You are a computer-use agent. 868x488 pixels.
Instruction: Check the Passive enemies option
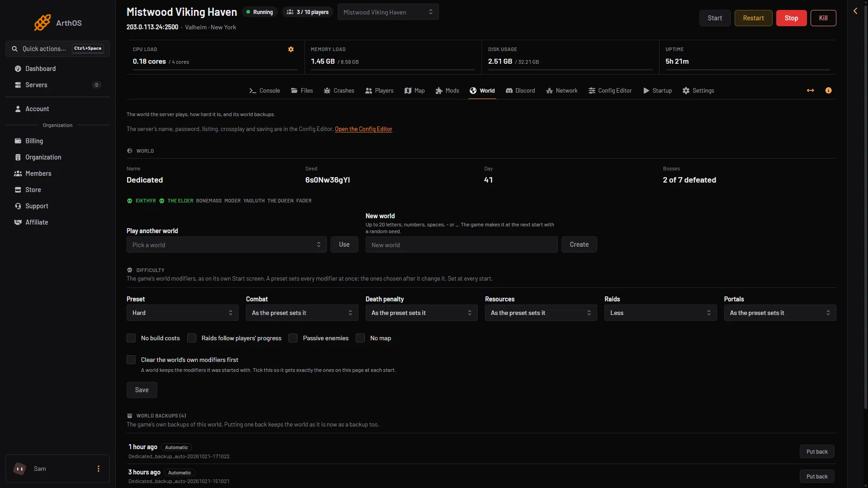[x=293, y=338]
